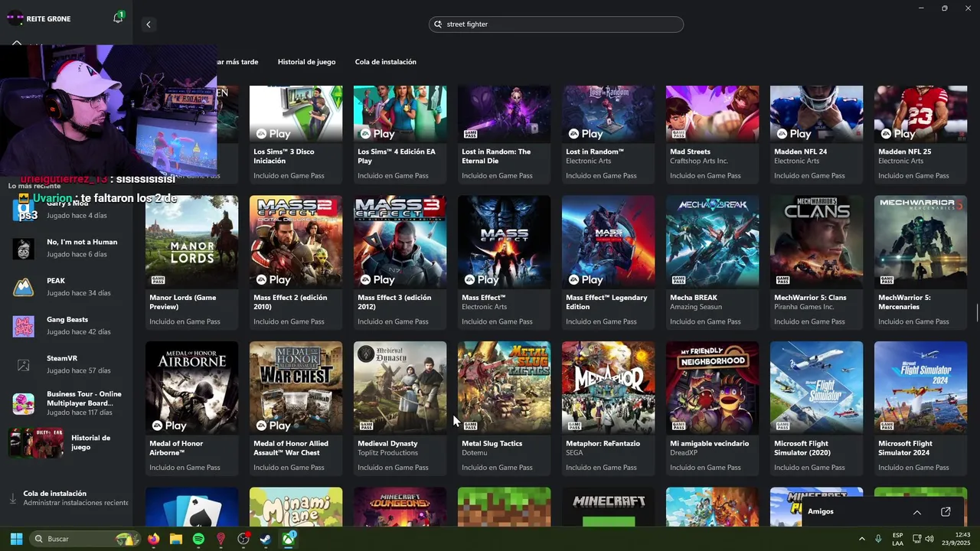980x551 pixels.
Task: Show hidden system tray icons
Action: (x=861, y=539)
